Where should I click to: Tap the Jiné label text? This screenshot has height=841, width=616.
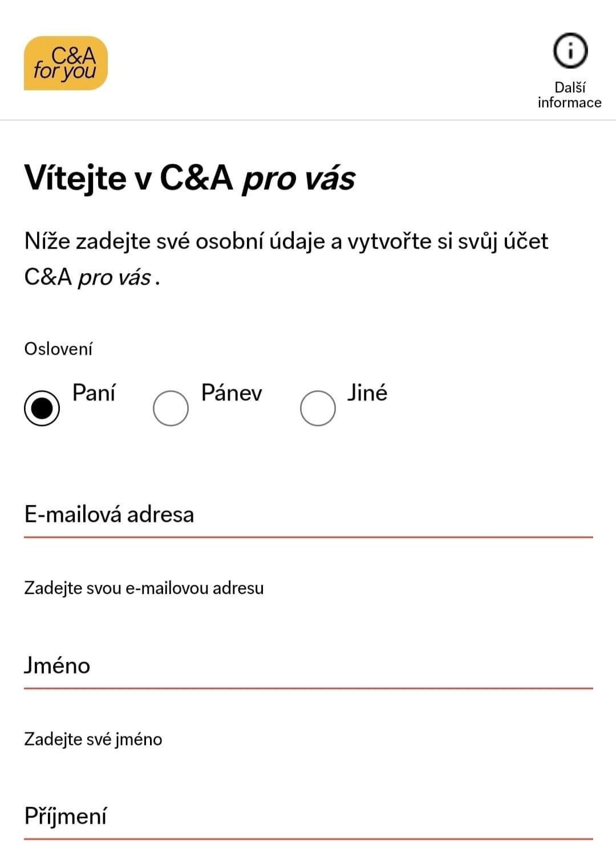click(367, 393)
